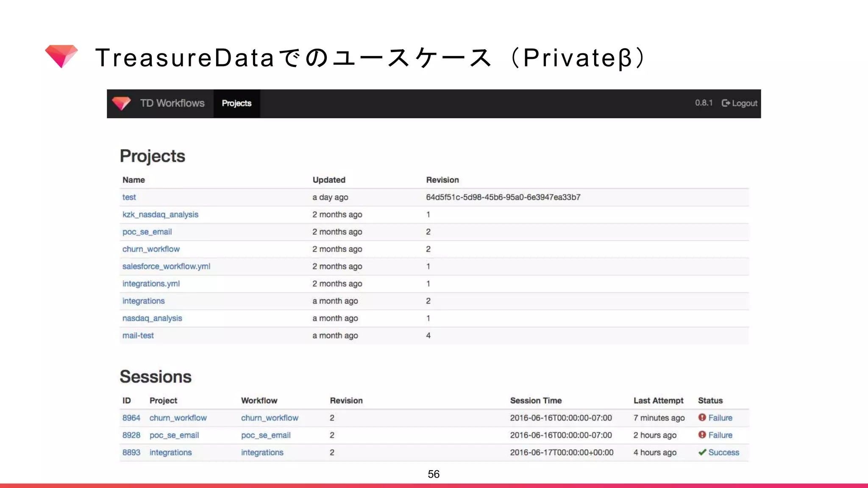Click the Logout link text
This screenshot has height=488, width=868.
point(745,103)
